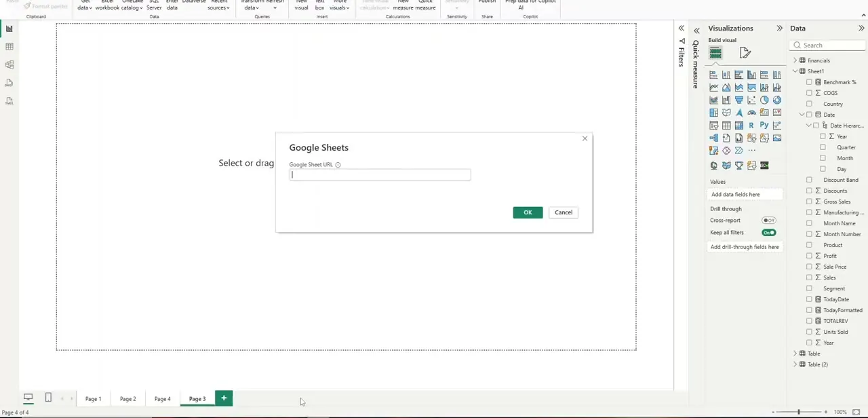Collapse the Visualizations pane
Image resolution: width=868 pixels, height=418 pixels.
[779, 28]
